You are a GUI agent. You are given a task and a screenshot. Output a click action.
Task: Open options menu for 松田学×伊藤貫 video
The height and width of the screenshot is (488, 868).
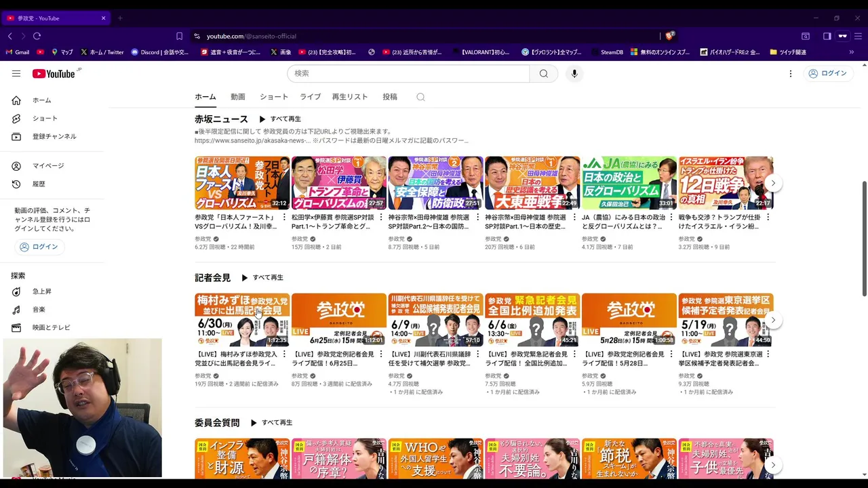click(381, 218)
